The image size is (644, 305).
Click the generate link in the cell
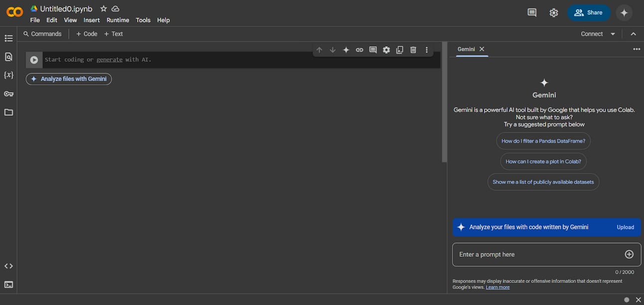[x=110, y=59]
